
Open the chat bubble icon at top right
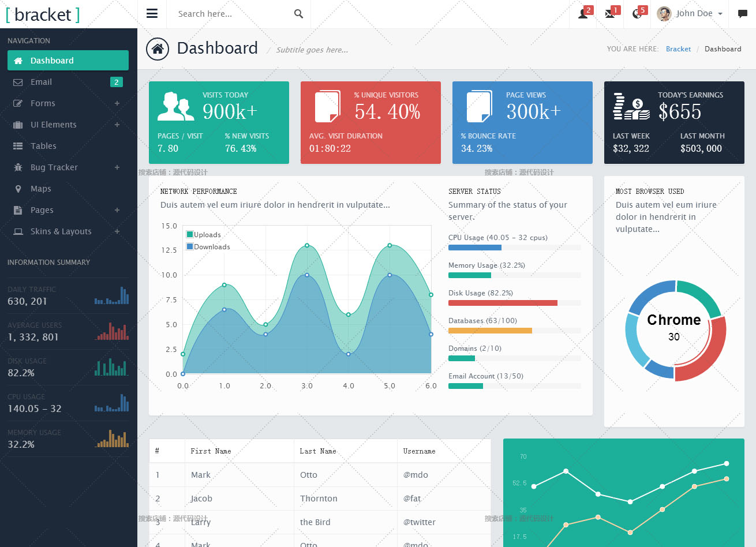pos(743,14)
